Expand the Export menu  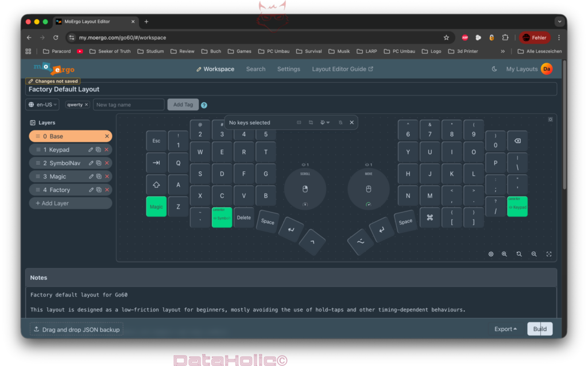pos(505,329)
